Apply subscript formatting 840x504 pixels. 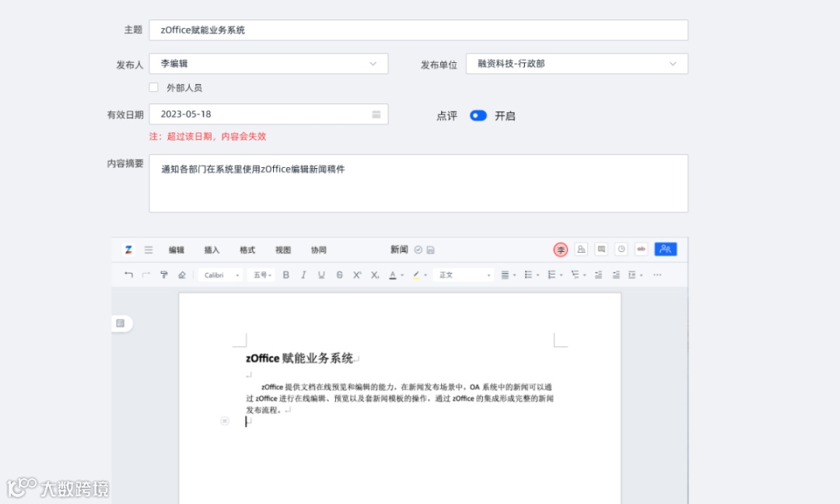375,275
